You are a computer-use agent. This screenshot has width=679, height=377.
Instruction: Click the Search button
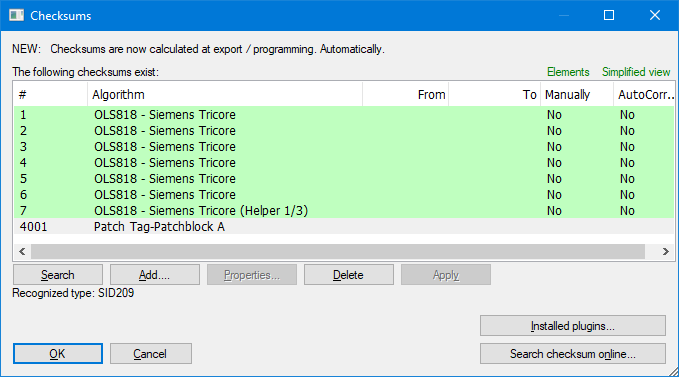click(58, 275)
